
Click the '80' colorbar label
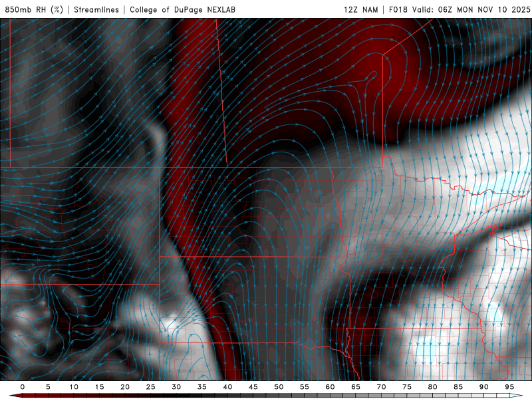pos(432,387)
